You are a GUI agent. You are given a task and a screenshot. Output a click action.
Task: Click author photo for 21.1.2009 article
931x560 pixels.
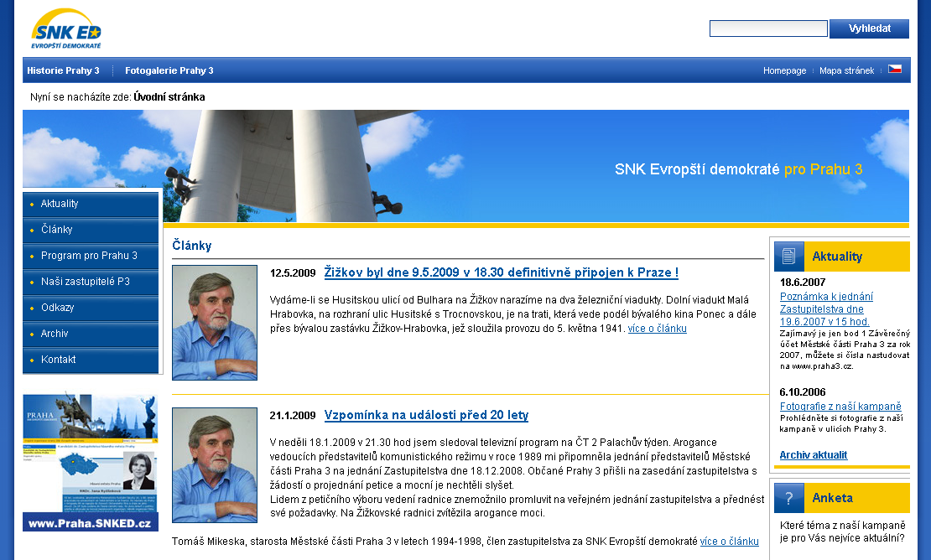click(215, 465)
